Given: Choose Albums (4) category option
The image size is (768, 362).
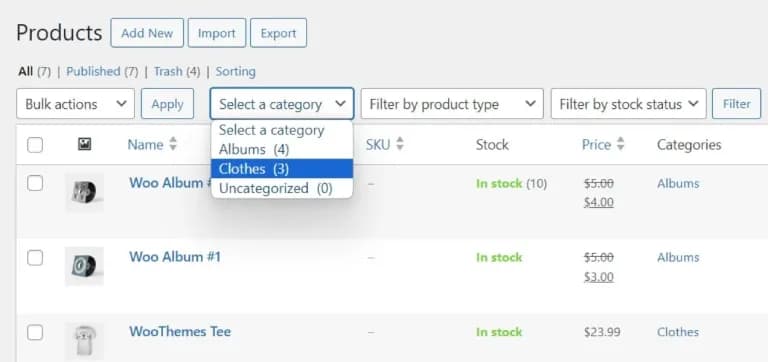Looking at the screenshot, I should coord(282,149).
